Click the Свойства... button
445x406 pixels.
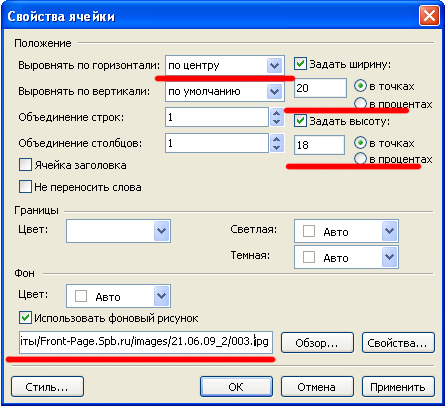point(398,343)
